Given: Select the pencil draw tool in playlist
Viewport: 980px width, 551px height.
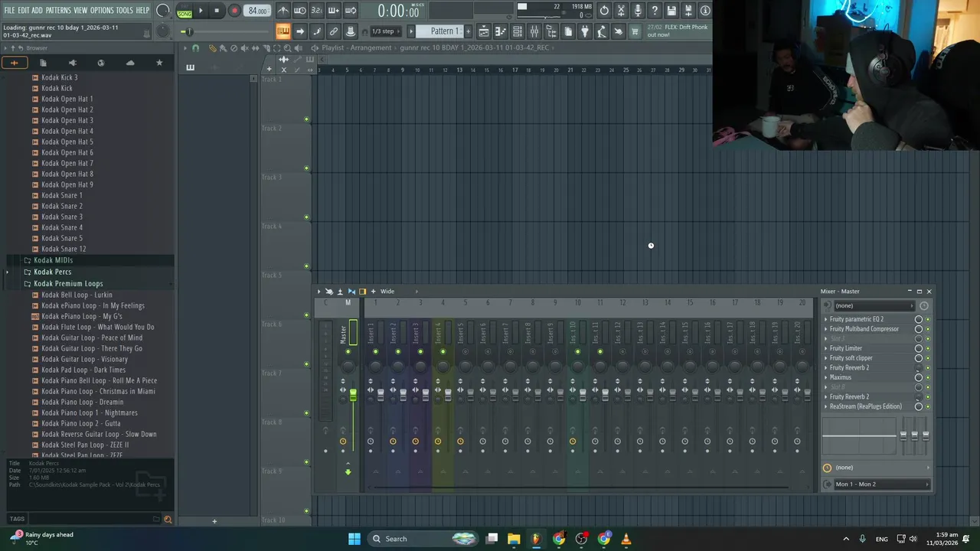Looking at the screenshot, I should tap(213, 47).
